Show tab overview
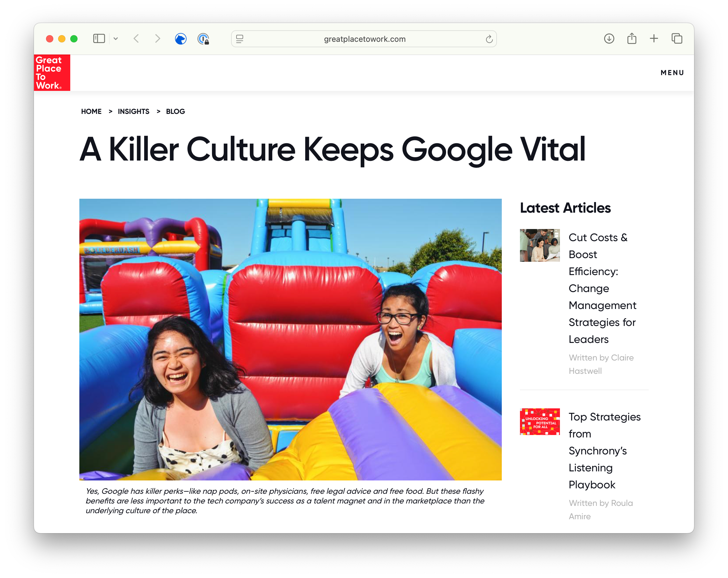Viewport: 728px width, 578px height. point(677,38)
